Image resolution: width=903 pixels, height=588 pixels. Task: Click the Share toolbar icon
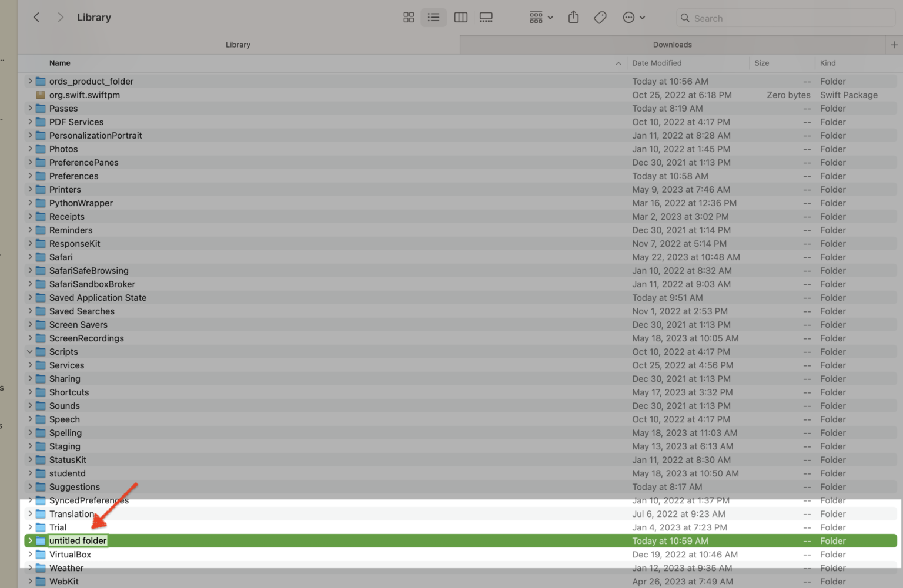point(573,18)
